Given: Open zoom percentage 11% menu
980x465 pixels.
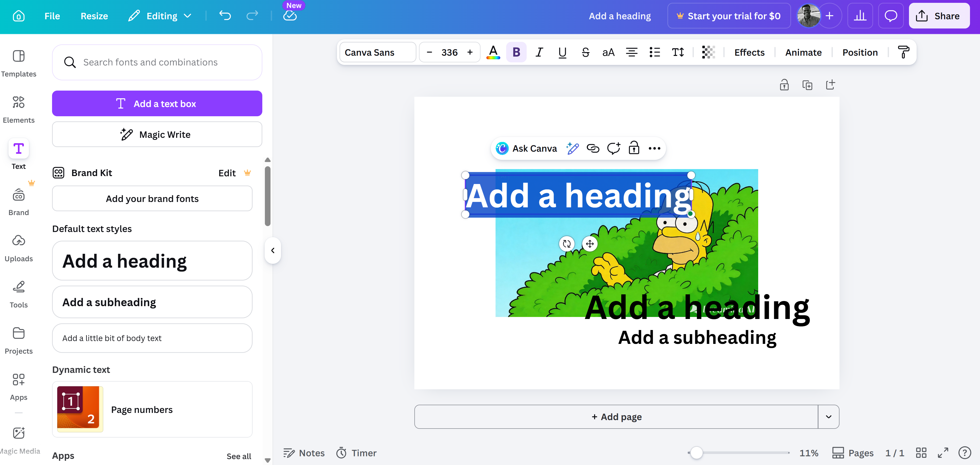Looking at the screenshot, I should 808,453.
